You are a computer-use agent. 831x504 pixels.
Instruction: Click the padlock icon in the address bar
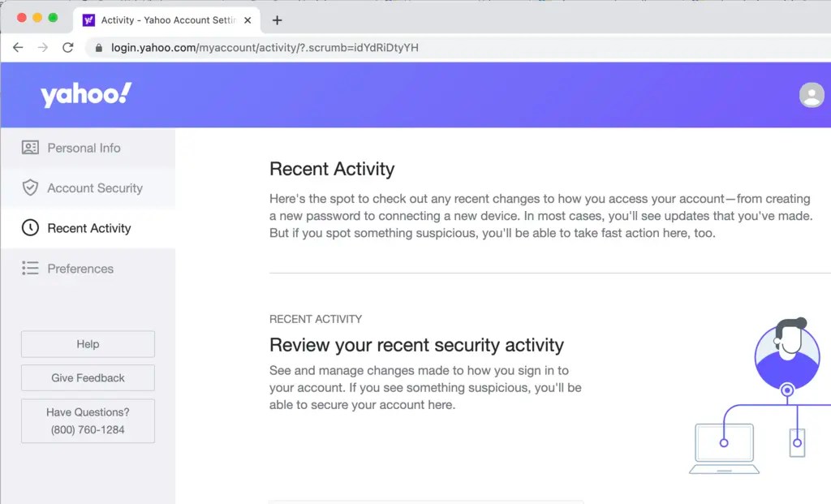99,48
